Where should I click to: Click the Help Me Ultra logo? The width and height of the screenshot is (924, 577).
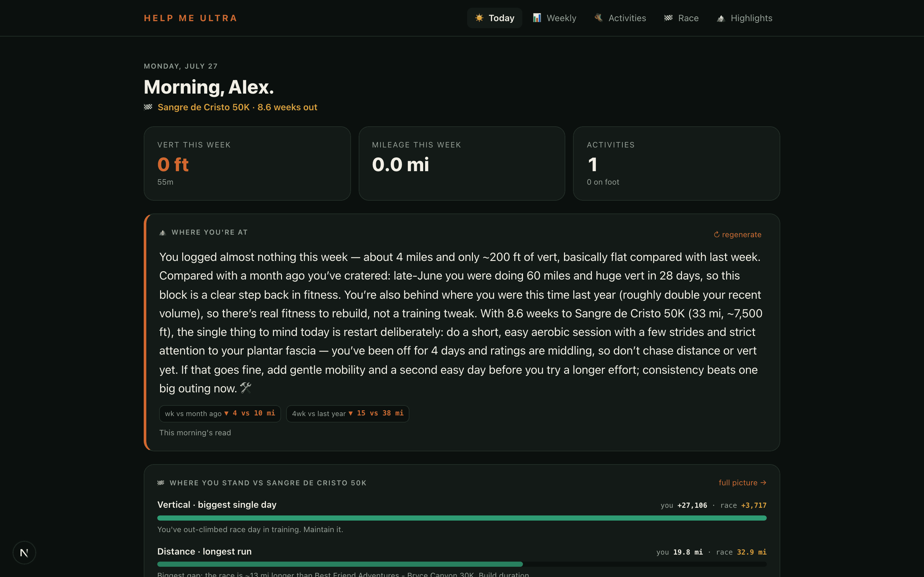click(191, 18)
